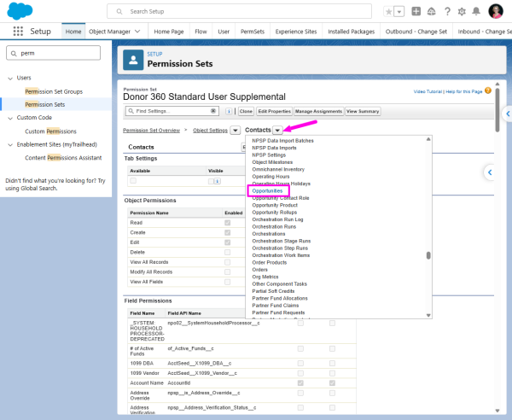
Task: Check the Tab Settings Available checkbox
Action: pos(133,181)
